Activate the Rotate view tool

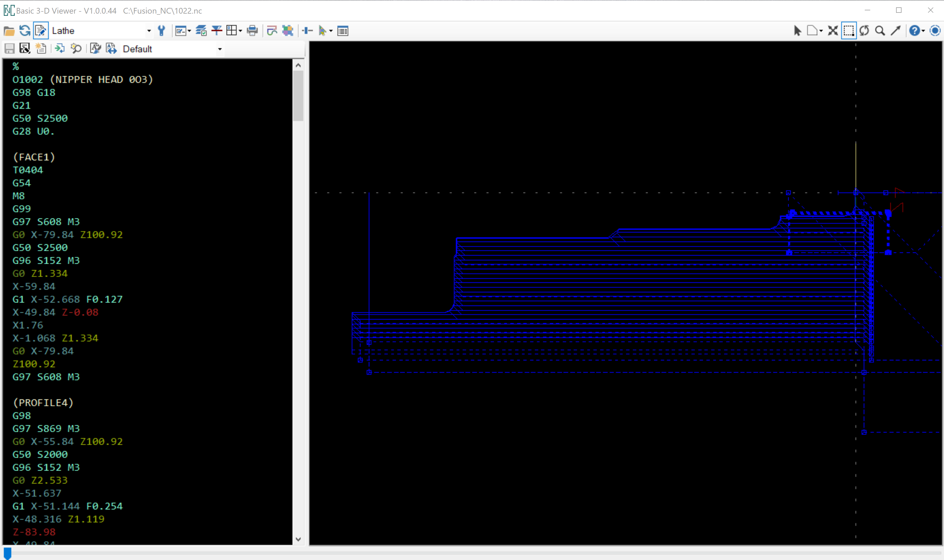[x=864, y=30]
